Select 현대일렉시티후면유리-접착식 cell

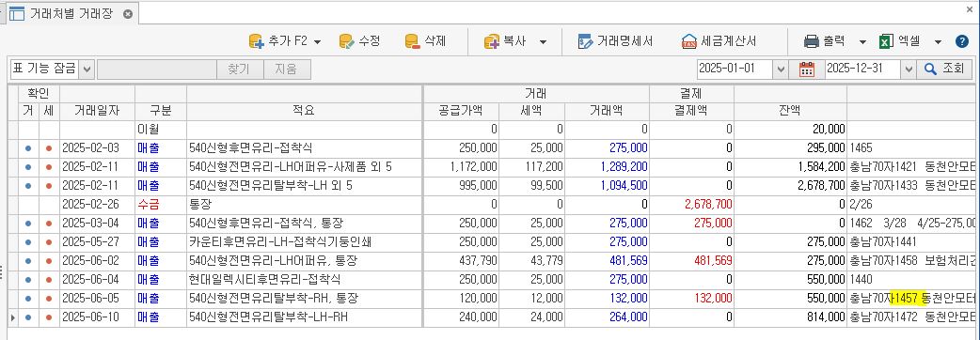(305, 280)
